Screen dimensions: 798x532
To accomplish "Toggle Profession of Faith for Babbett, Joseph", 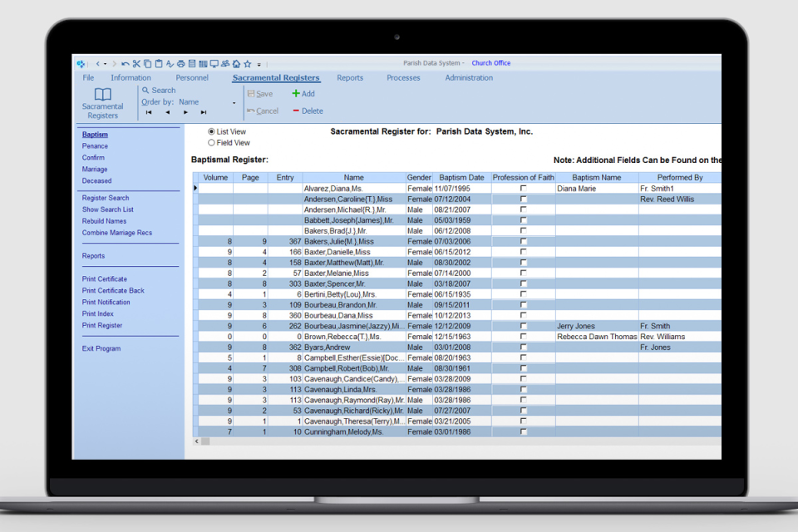I will pos(523,220).
